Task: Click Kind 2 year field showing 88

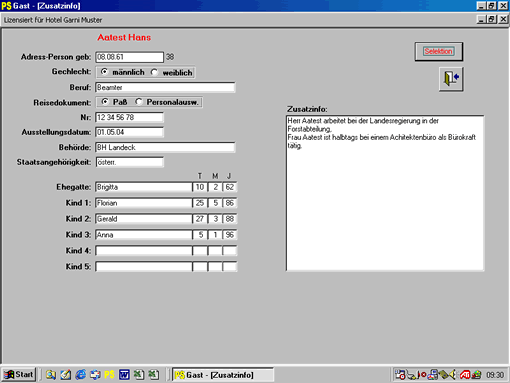Action: [x=230, y=219]
